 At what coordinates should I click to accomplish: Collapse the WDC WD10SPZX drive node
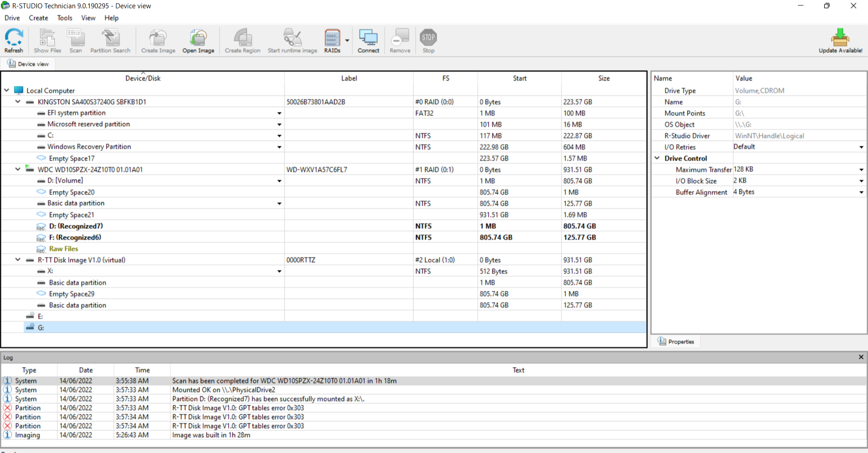(18, 169)
